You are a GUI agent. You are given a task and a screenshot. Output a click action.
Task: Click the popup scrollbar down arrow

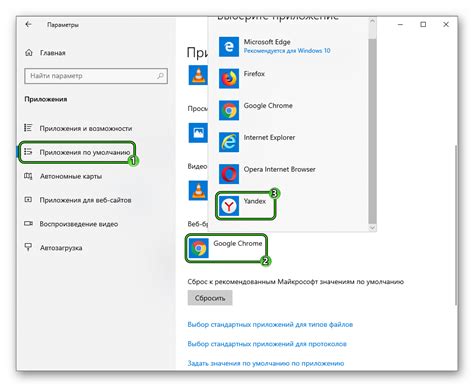click(x=372, y=228)
